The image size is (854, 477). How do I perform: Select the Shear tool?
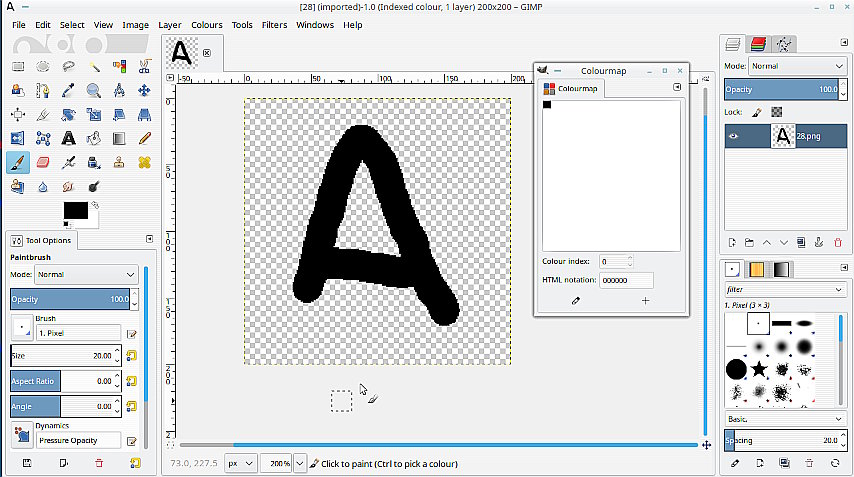click(119, 114)
